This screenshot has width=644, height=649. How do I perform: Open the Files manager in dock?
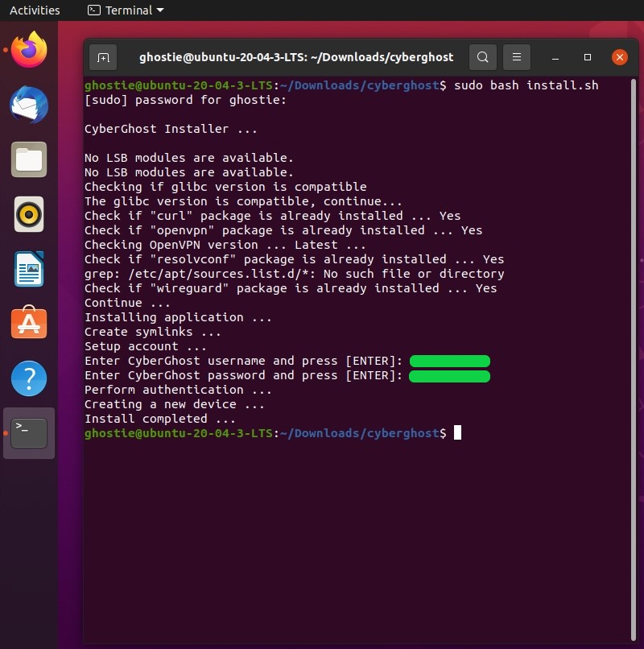(29, 159)
